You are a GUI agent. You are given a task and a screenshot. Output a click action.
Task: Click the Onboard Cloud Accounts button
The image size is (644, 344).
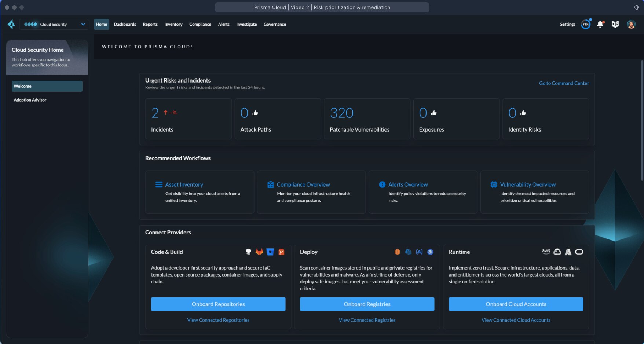516,304
